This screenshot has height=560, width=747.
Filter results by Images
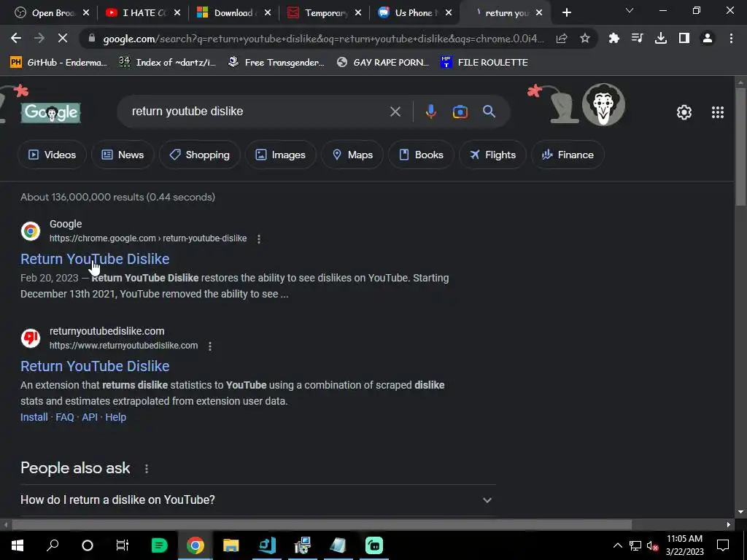(x=281, y=155)
